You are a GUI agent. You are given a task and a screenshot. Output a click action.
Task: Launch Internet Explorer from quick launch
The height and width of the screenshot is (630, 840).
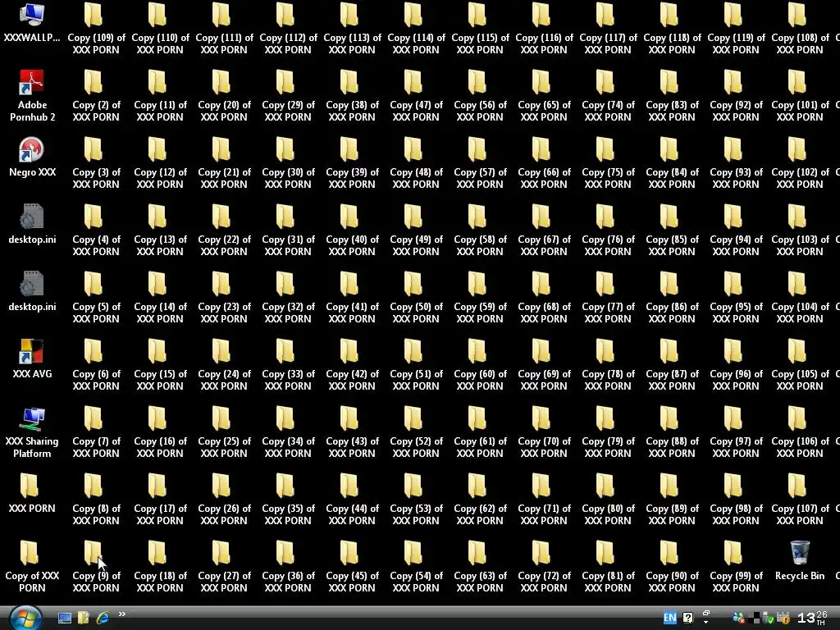[103, 618]
